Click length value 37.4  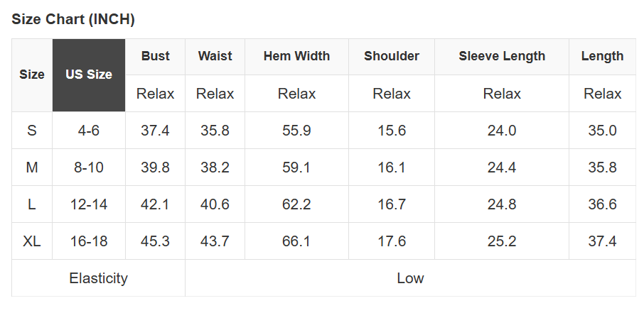(602, 241)
